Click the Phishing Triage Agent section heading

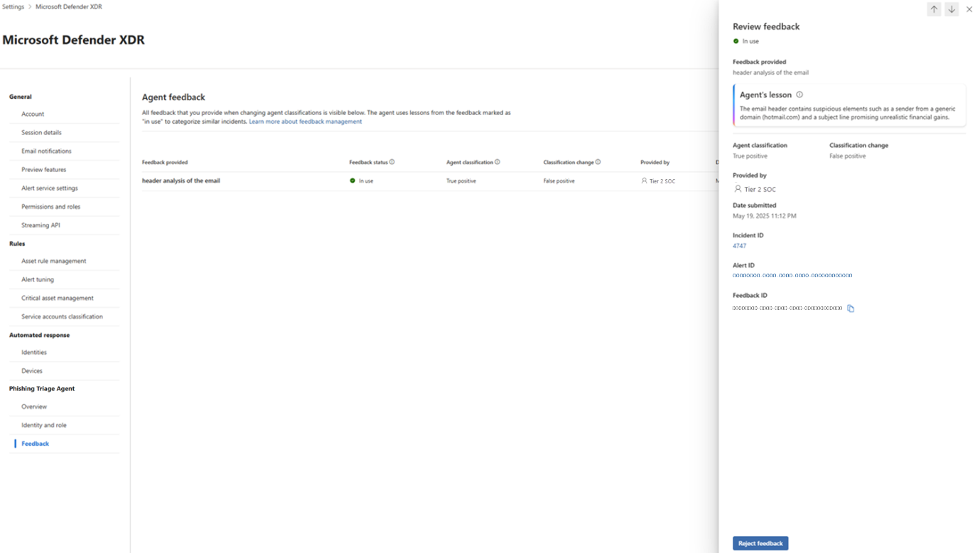coord(42,389)
